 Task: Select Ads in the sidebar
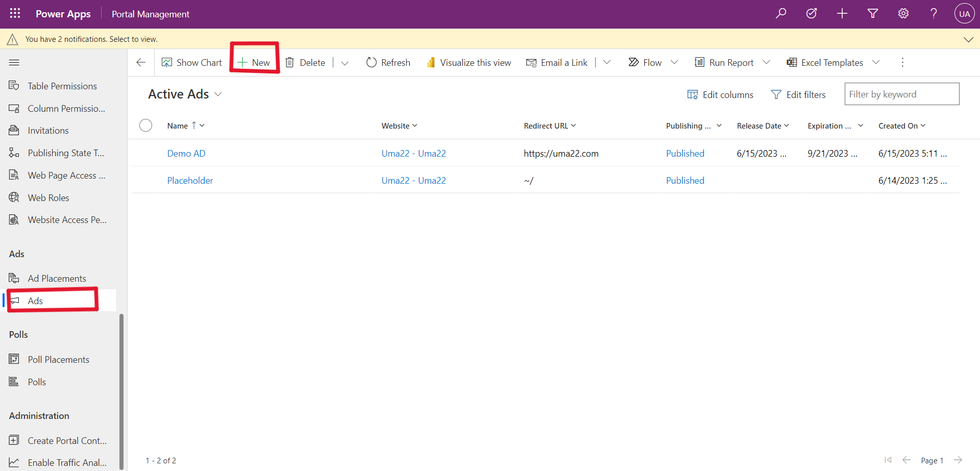point(58,301)
